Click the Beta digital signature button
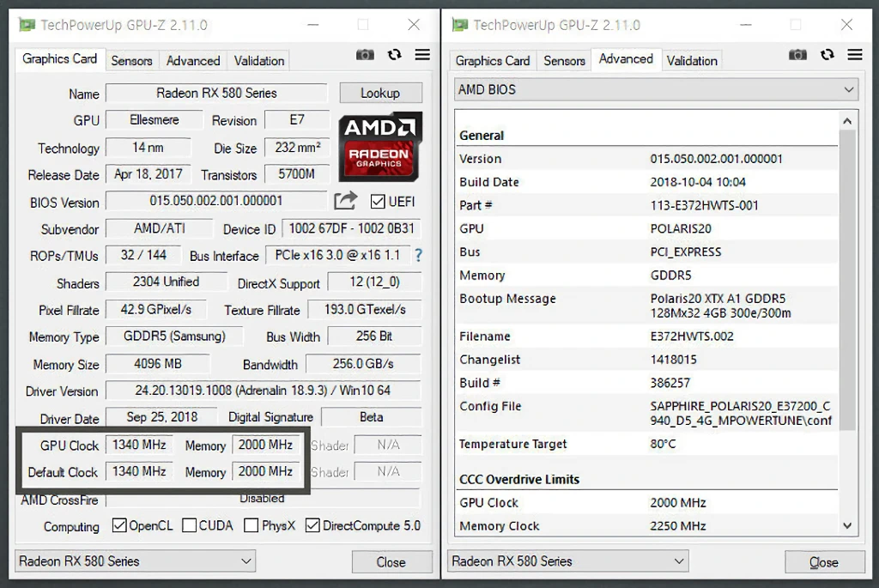This screenshot has width=879, height=588. (x=371, y=417)
